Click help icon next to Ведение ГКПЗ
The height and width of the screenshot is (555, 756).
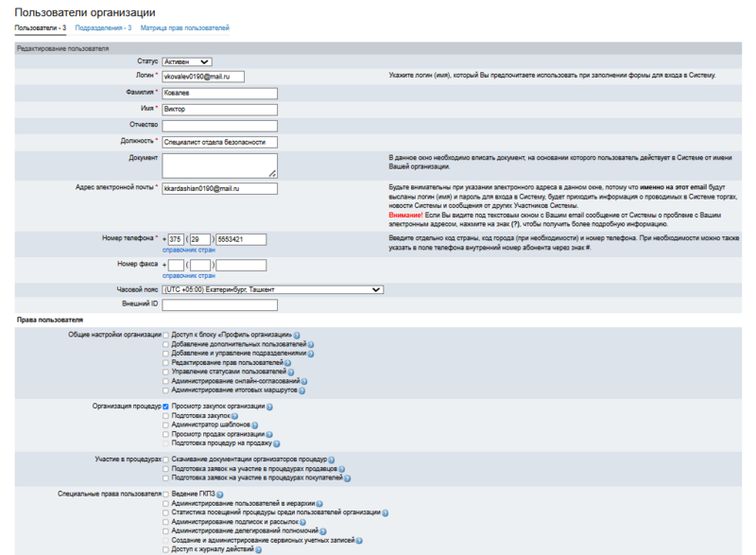(x=220, y=494)
